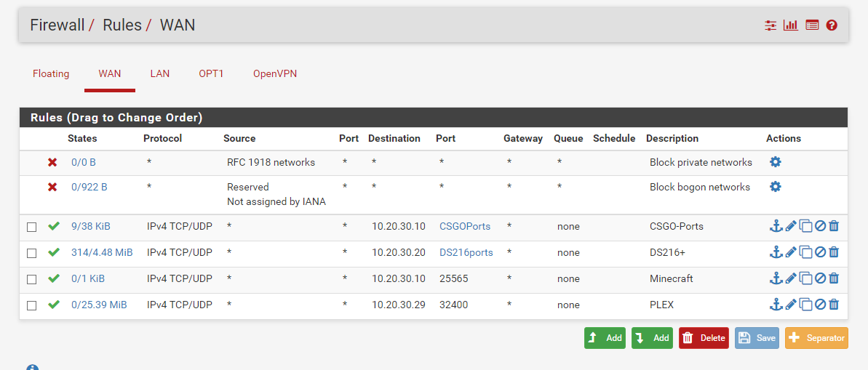This screenshot has height=370, width=868.
Task: Click Add rule to bottom button
Action: (x=652, y=338)
